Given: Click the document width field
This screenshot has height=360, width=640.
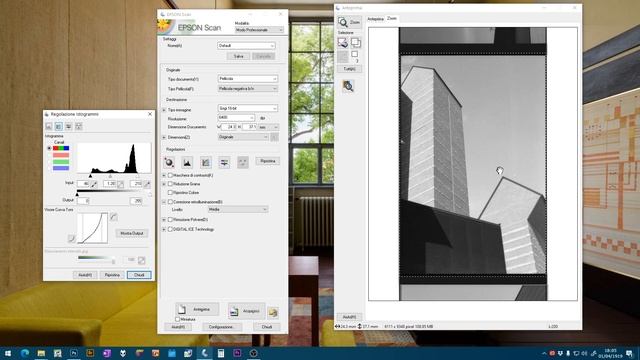Looking at the screenshot, I should [229, 127].
